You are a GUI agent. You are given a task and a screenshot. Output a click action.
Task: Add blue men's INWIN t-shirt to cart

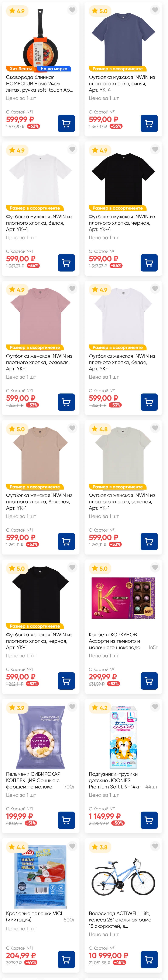click(149, 123)
